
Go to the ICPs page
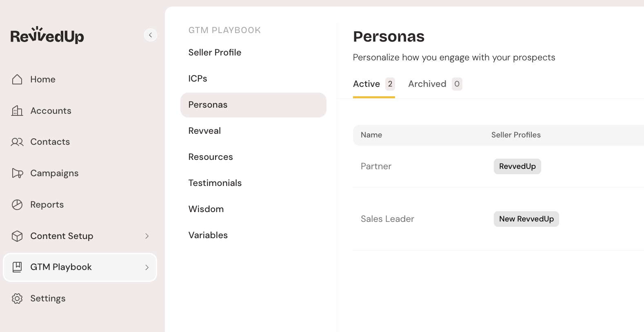198,79
